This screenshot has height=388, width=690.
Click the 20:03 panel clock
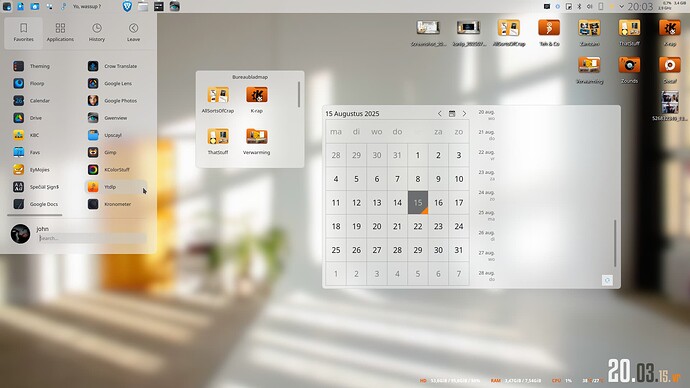[640, 6]
